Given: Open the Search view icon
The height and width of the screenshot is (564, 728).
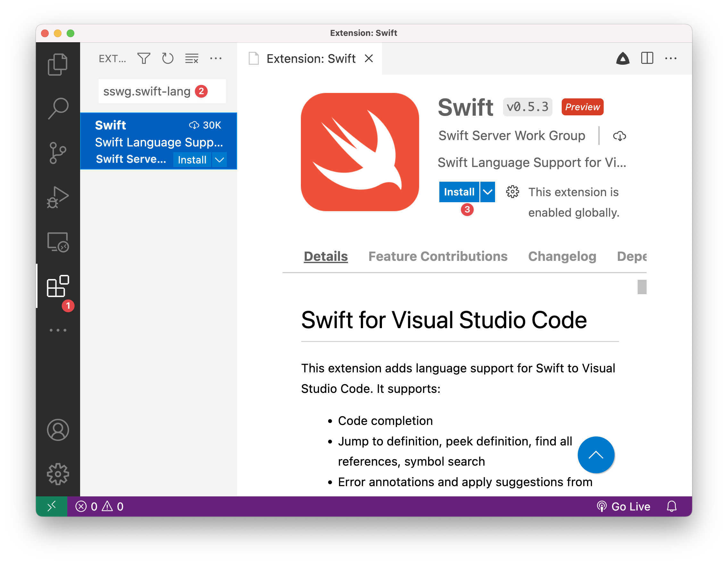Looking at the screenshot, I should pyautogui.click(x=58, y=108).
